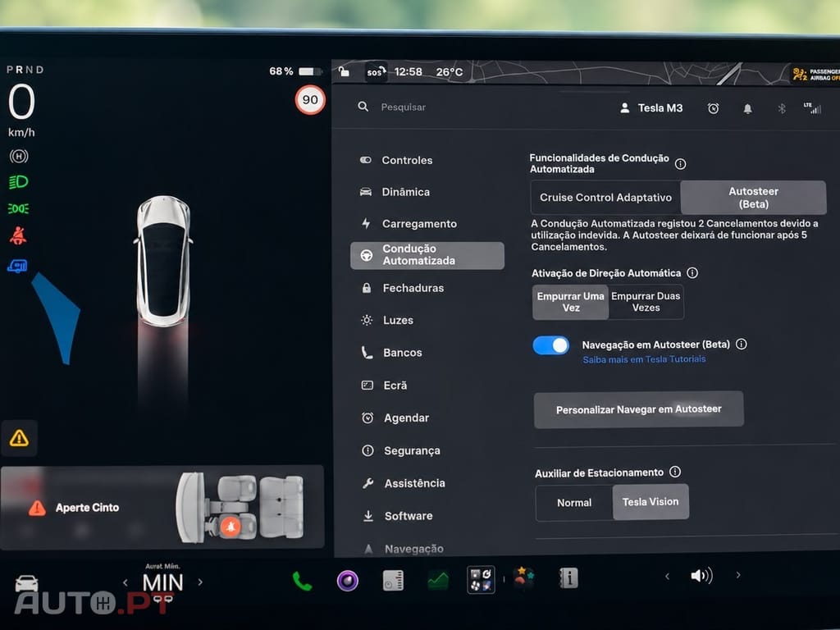Viewport: 840px width, 630px height.
Task: Set parking assist to Normal
Action: tap(574, 503)
